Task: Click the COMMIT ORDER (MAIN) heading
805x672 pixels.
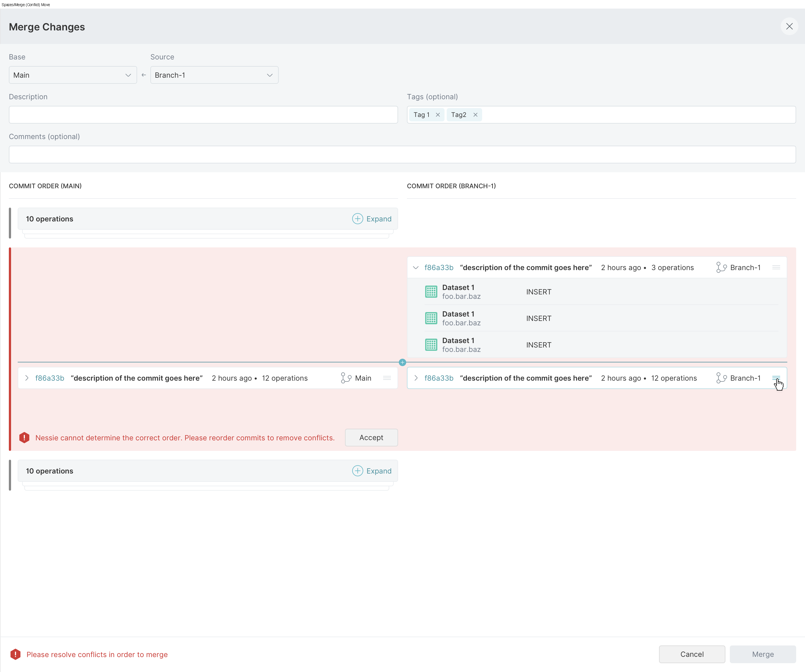Action: [x=45, y=186]
